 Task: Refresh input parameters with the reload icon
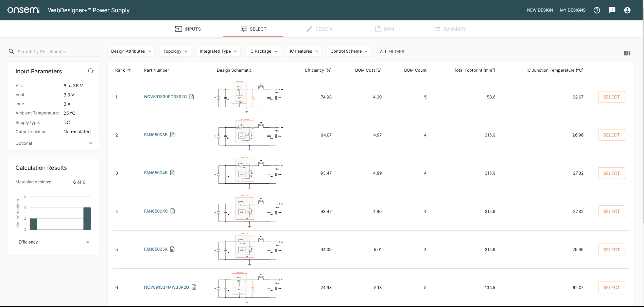(90, 71)
